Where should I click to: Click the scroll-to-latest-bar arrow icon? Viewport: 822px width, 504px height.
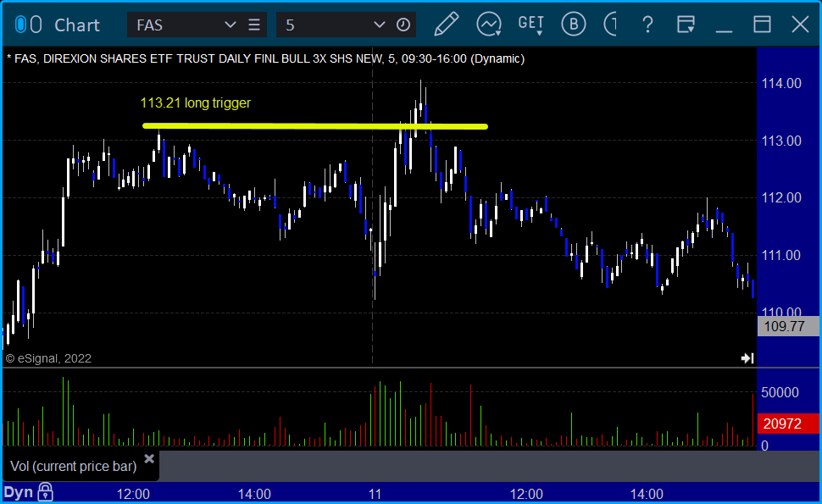point(747,358)
